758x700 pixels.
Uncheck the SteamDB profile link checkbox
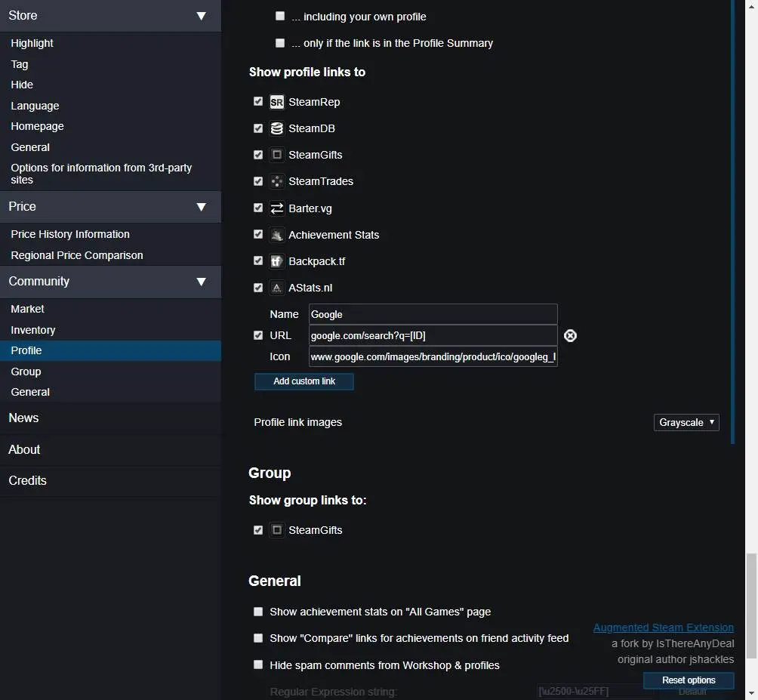pos(258,128)
